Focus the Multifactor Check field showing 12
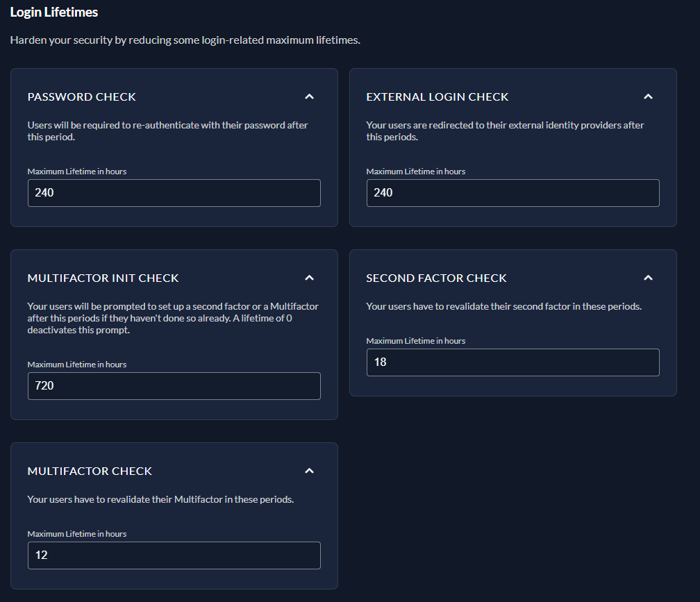The height and width of the screenshot is (602, 700). coord(174,555)
